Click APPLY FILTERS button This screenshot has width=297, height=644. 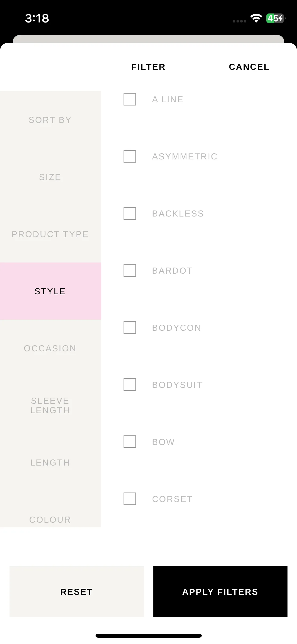coord(220,592)
